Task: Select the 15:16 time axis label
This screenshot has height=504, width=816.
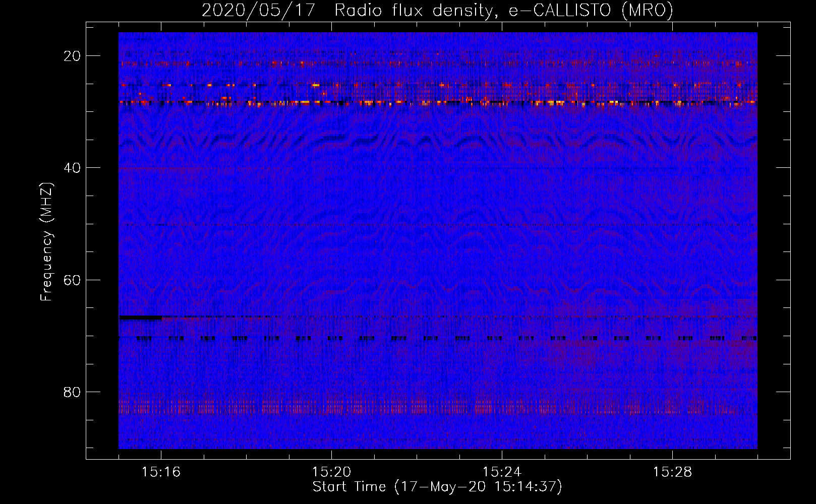Action: (161, 472)
